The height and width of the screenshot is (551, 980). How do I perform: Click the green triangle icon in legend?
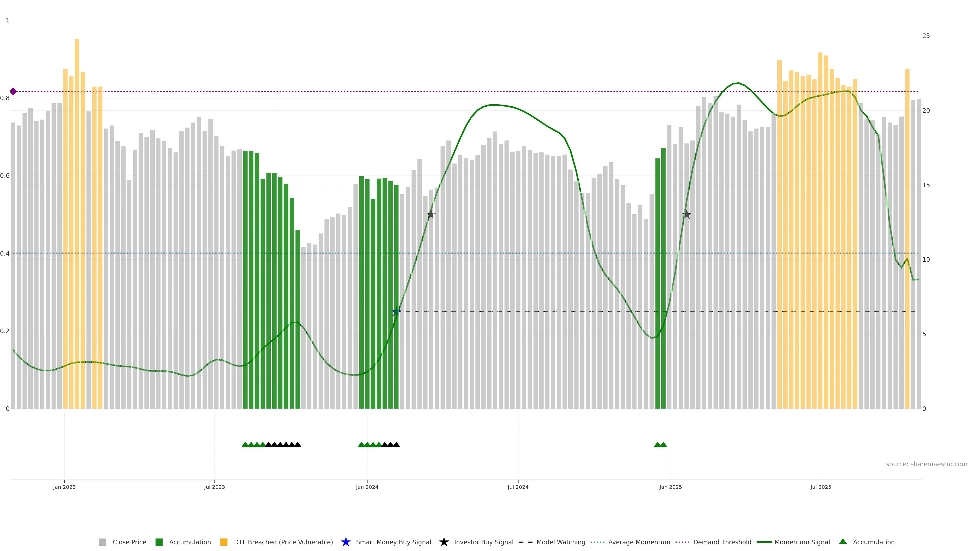pos(843,542)
